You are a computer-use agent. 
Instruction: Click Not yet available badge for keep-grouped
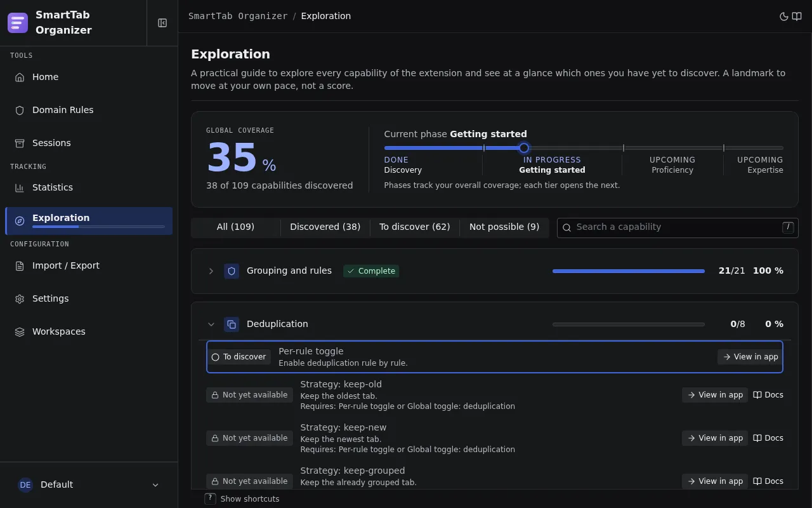pyautogui.click(x=249, y=481)
